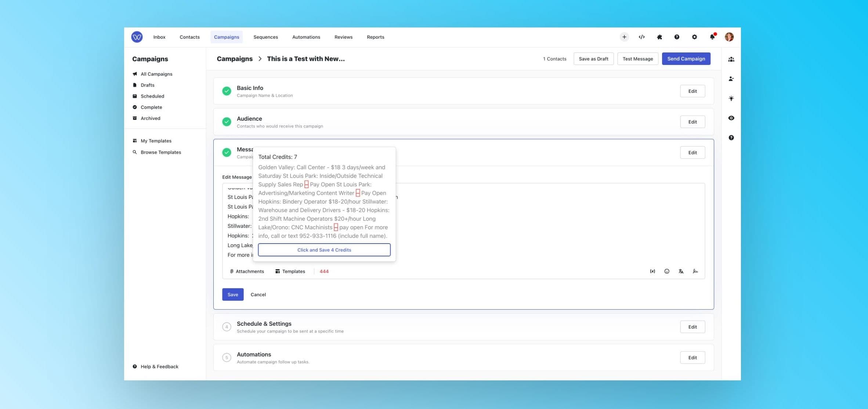Open the embed code tool in the header

point(642,37)
